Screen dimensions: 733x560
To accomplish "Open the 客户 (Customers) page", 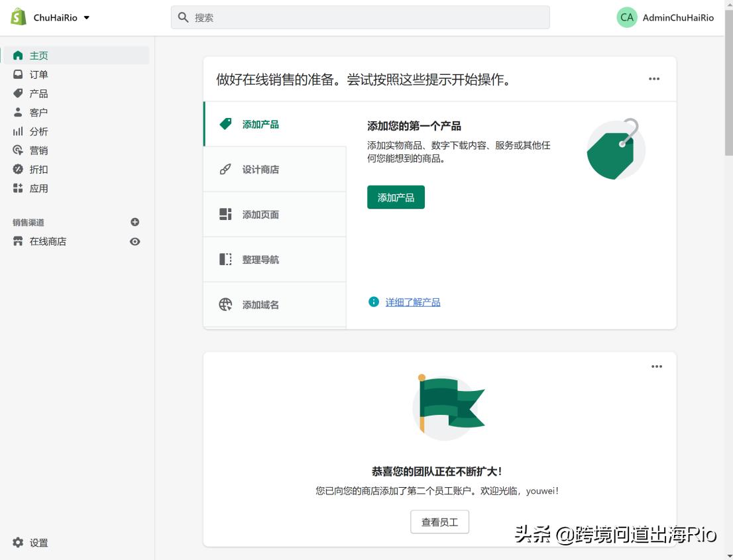I will pos(38,112).
